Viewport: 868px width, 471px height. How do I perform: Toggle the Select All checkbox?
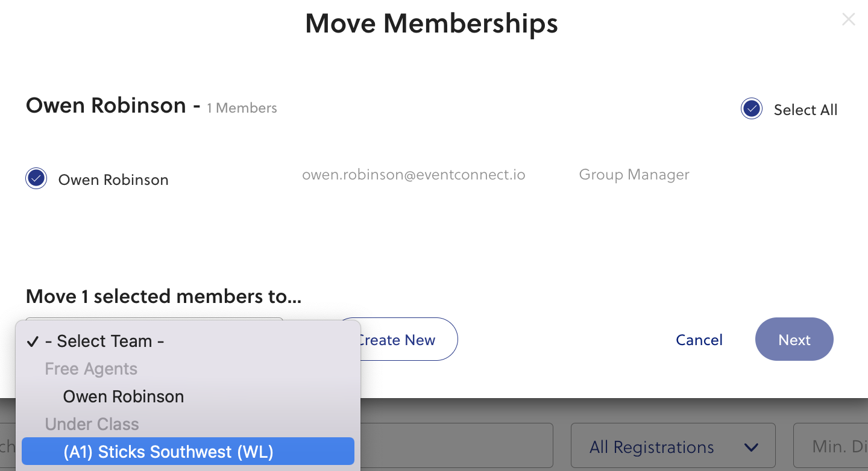point(751,109)
